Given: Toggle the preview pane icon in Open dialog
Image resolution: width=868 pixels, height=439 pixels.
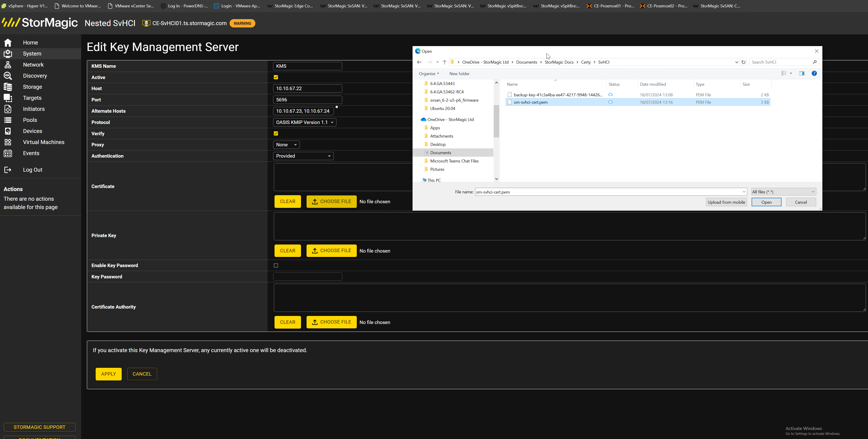Looking at the screenshot, I should tap(802, 74).
